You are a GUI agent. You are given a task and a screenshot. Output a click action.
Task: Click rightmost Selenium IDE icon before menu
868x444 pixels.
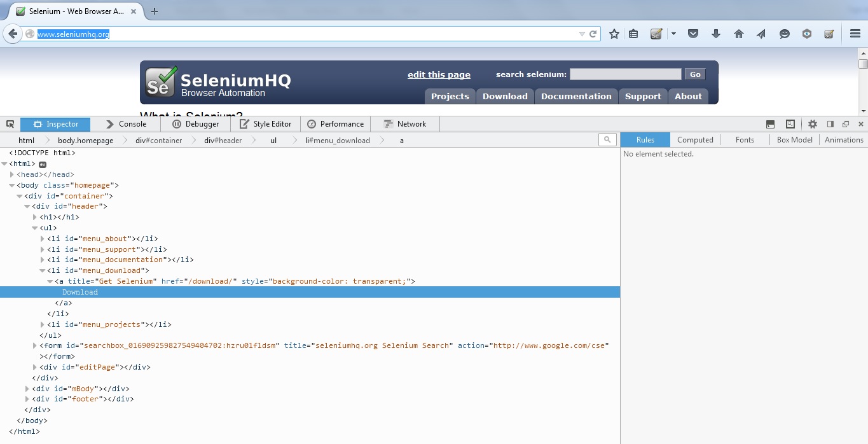pyautogui.click(x=829, y=34)
